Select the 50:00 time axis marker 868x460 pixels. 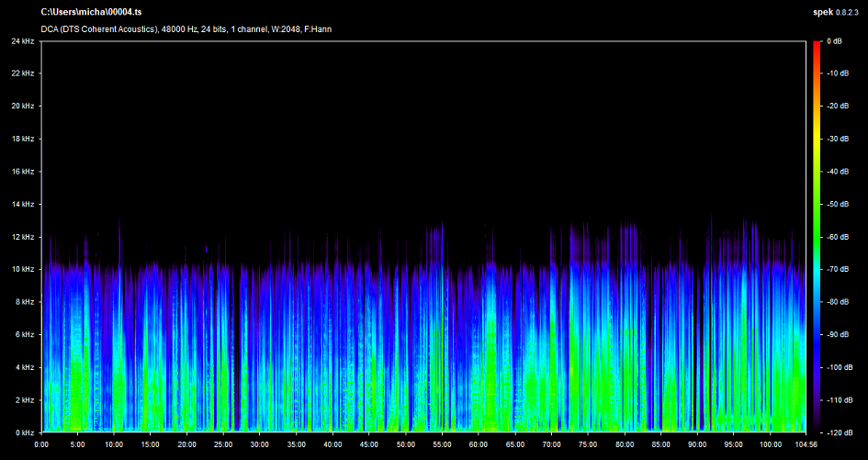coord(406,444)
